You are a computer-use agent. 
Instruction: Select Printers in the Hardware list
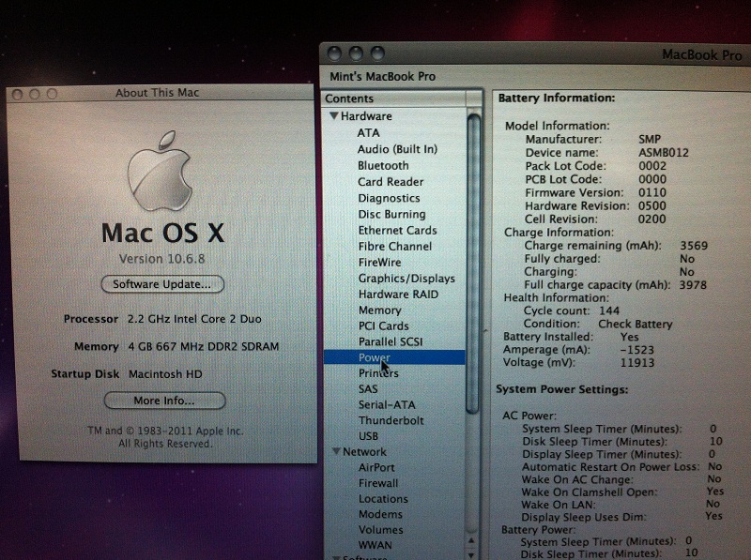click(378, 373)
